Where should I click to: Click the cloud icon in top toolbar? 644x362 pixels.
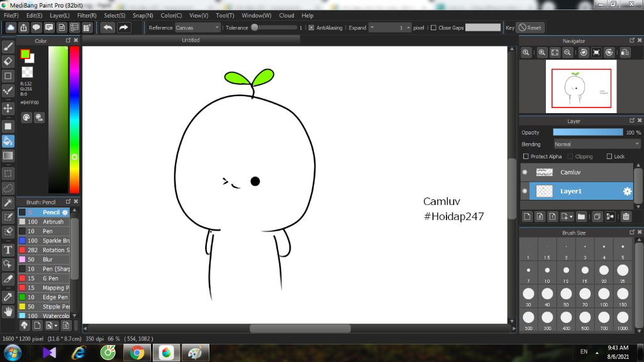tap(11, 28)
